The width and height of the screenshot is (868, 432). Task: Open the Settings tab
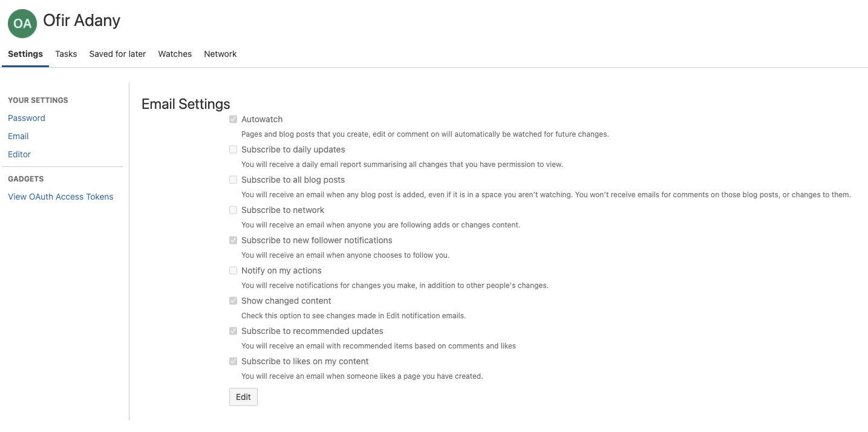coord(25,54)
